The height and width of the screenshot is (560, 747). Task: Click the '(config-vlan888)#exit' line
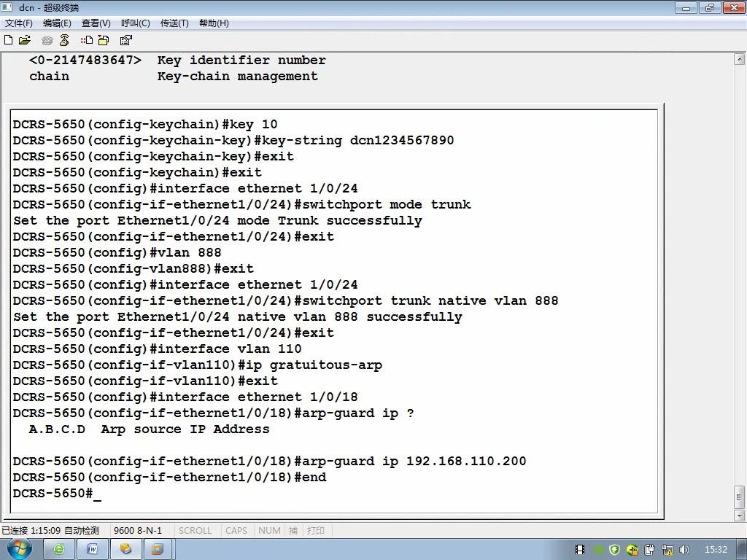click(133, 268)
